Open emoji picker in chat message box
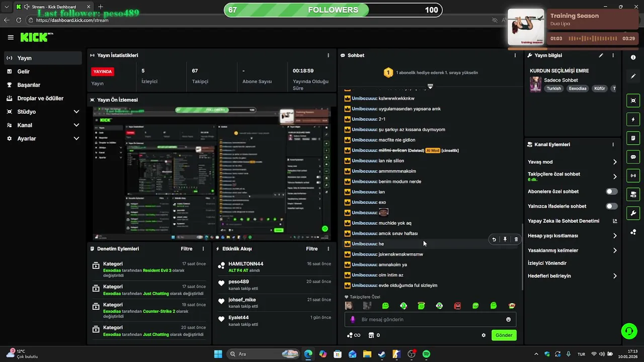Image resolution: width=644 pixels, height=362 pixels. tap(508, 319)
